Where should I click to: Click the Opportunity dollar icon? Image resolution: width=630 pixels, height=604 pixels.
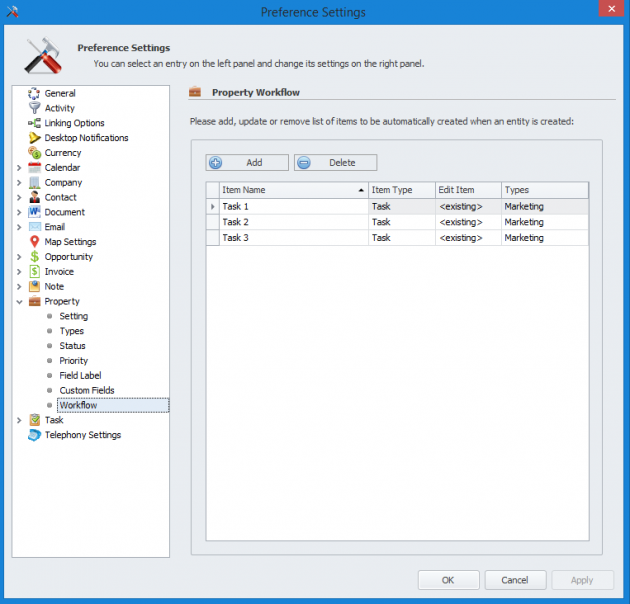click(x=35, y=256)
